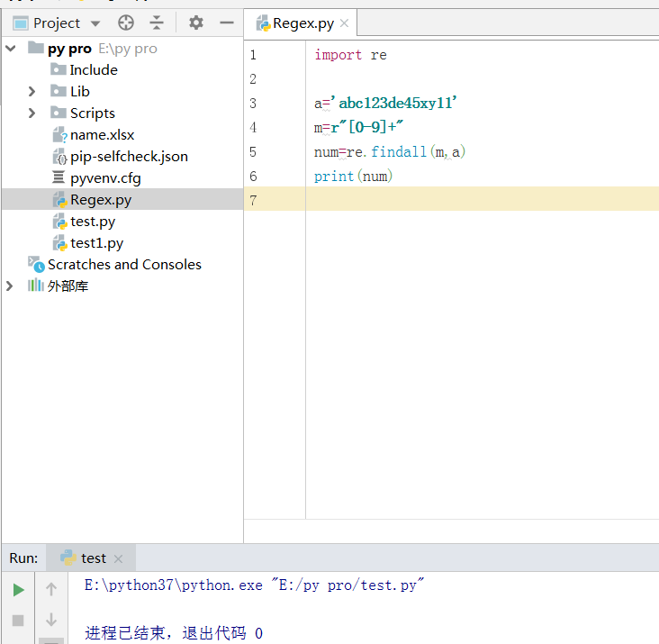This screenshot has height=644, width=659.
Task: Click print(num) on line 6
Action: point(353,177)
